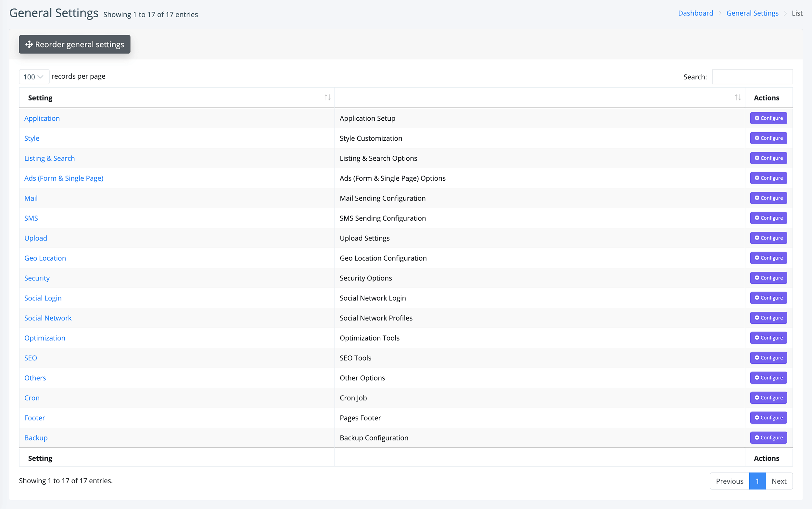Click Configure for Cron Job

click(768, 398)
